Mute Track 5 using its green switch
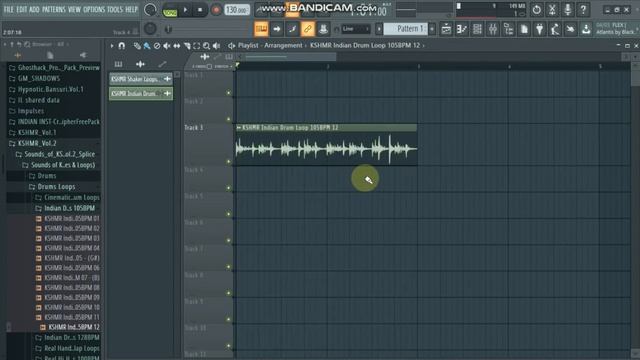This screenshot has width=640, height=360. [x=229, y=214]
